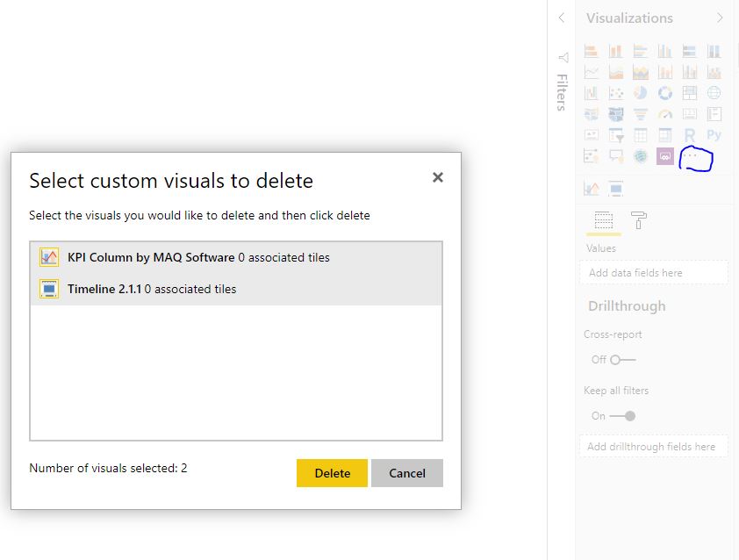Image resolution: width=739 pixels, height=560 pixels.
Task: Select the Slicer visual
Action: pyautogui.click(x=615, y=135)
